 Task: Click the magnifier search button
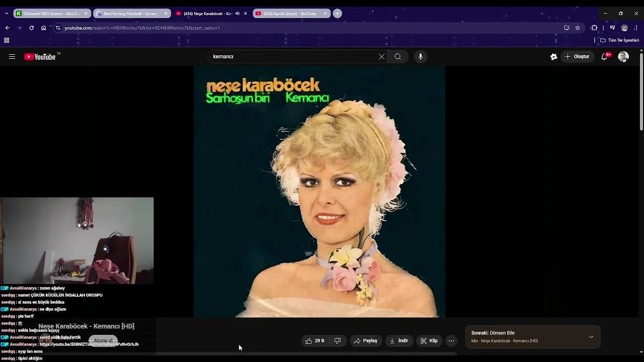point(398,57)
